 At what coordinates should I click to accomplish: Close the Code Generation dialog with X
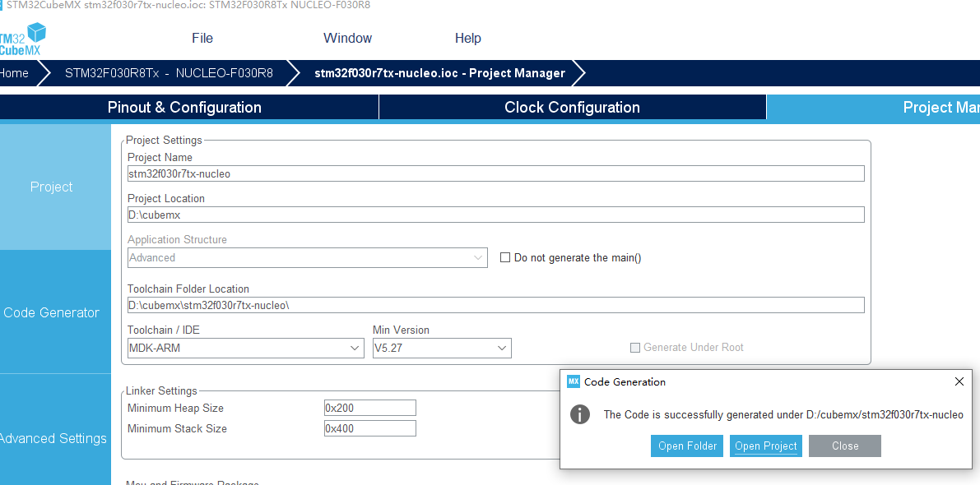[959, 381]
